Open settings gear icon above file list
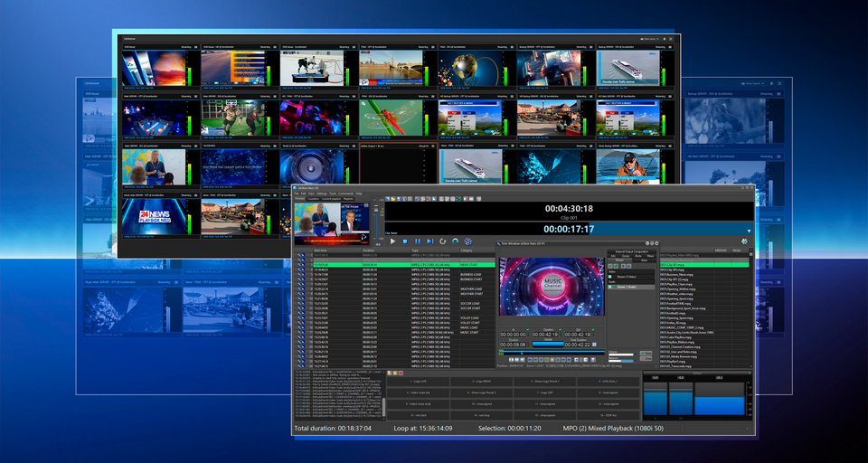 [x=745, y=241]
